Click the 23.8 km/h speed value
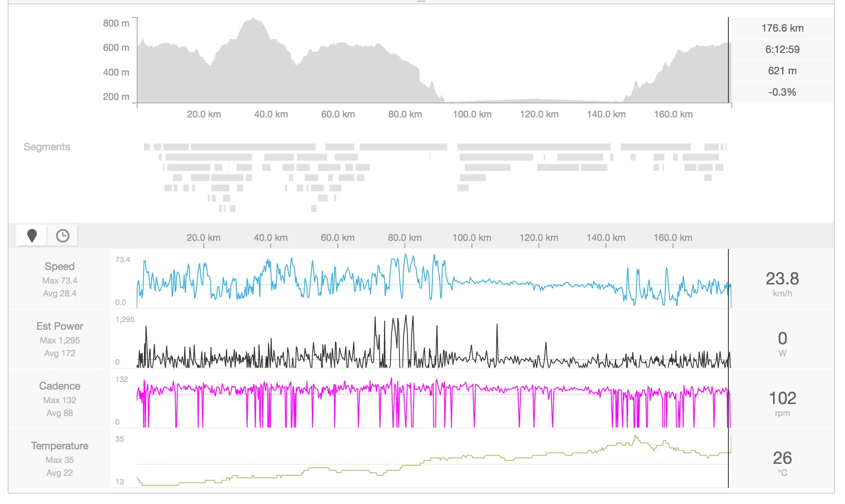Viewport: 845px width, 504px height. (782, 279)
